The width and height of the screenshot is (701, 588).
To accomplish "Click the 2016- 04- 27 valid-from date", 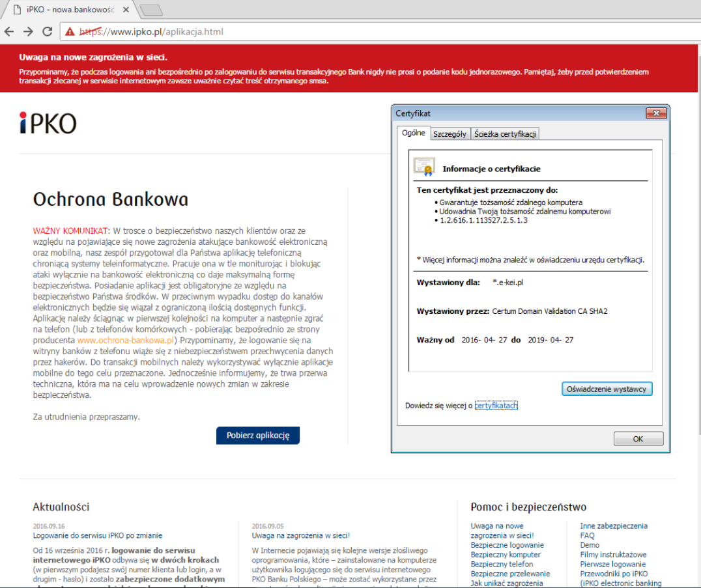I will coord(485,340).
